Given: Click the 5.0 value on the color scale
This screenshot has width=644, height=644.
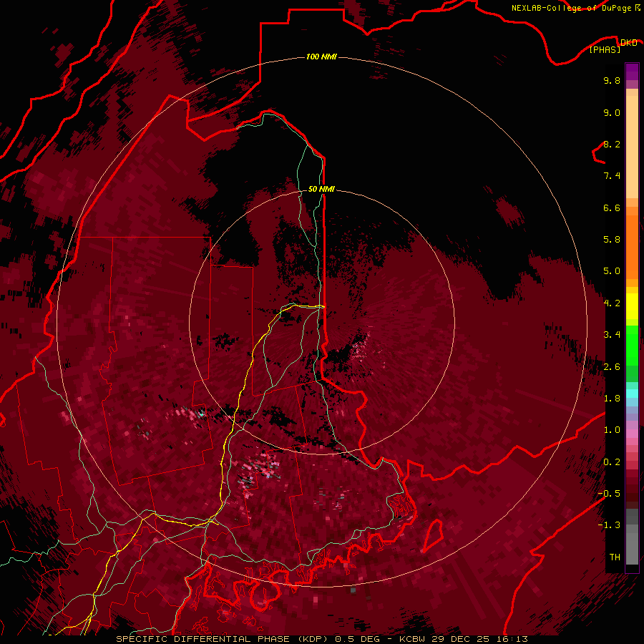Looking at the screenshot, I should point(612,271).
